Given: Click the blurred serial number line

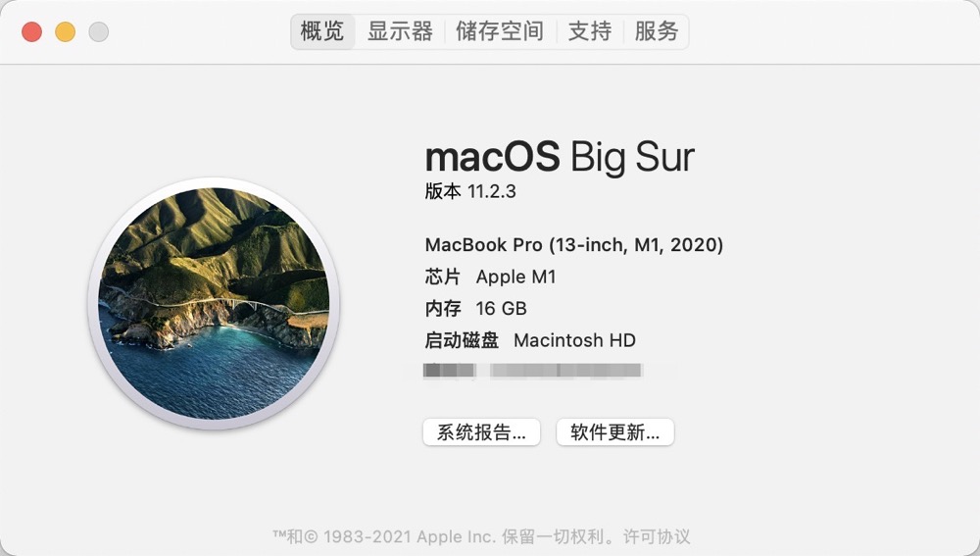Looking at the screenshot, I should tap(532, 371).
